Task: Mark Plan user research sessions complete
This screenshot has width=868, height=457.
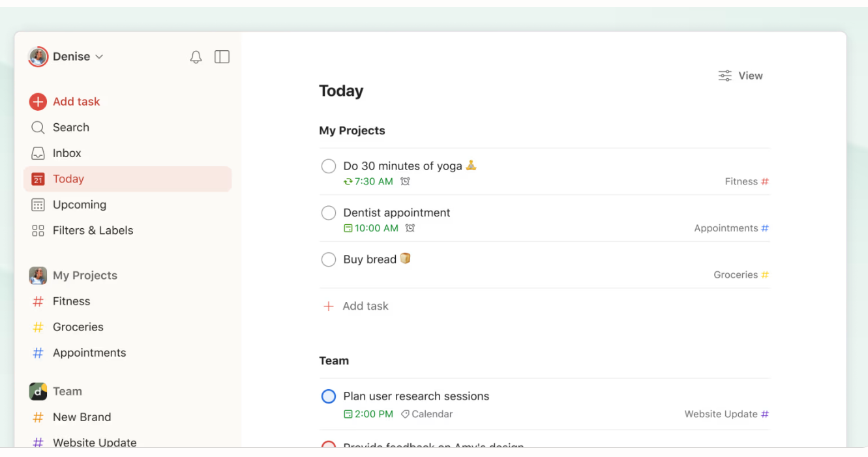Action: tap(328, 396)
